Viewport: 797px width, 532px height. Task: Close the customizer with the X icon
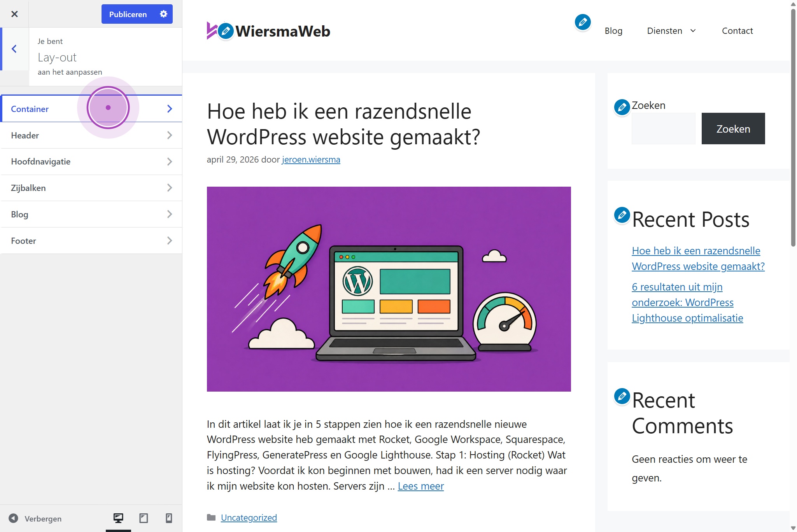(14, 14)
